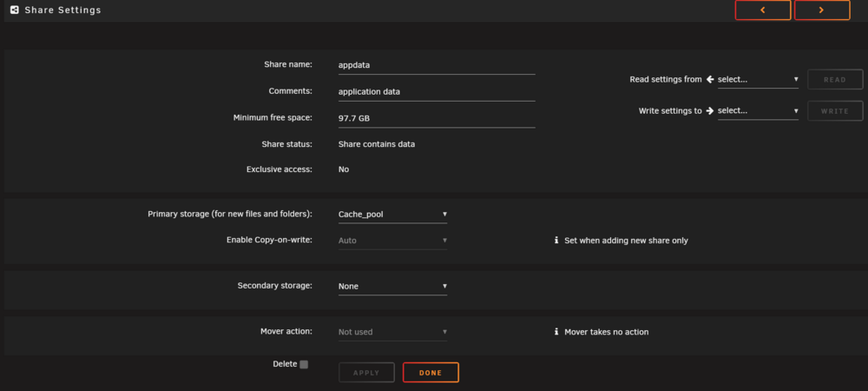Click the 'Comments:' label
This screenshot has height=391, width=868.
coord(291,91)
